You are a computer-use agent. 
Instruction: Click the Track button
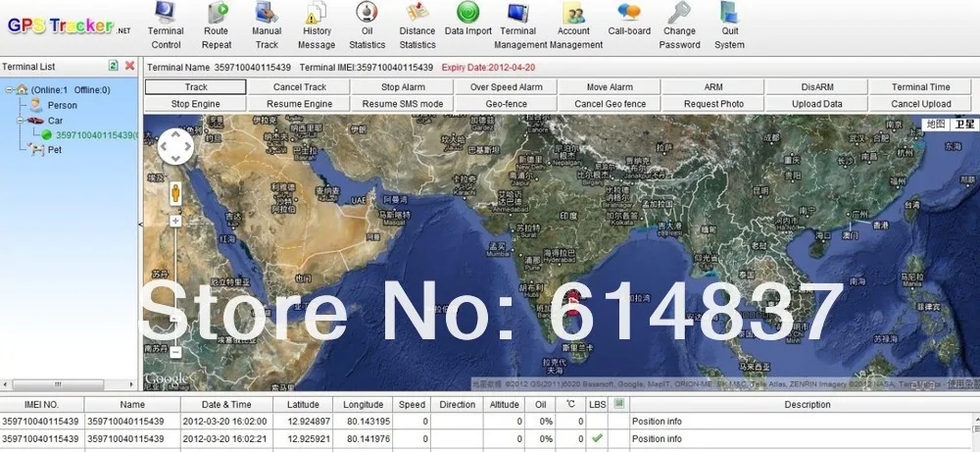pos(196,87)
